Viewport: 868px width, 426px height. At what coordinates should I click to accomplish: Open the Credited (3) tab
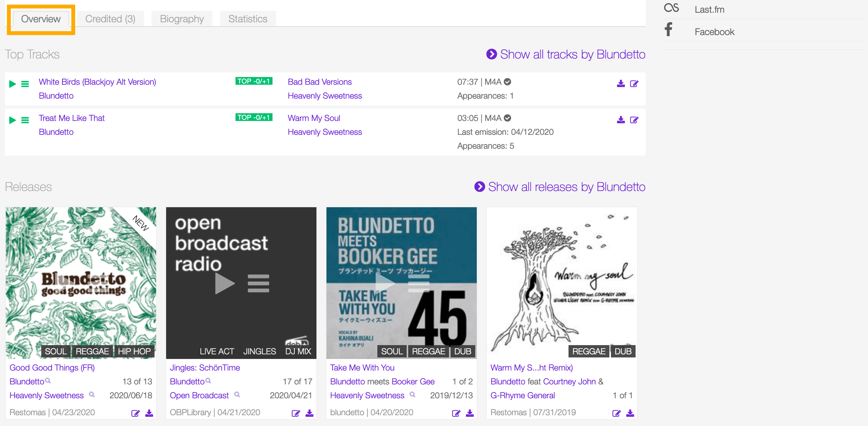(x=110, y=19)
